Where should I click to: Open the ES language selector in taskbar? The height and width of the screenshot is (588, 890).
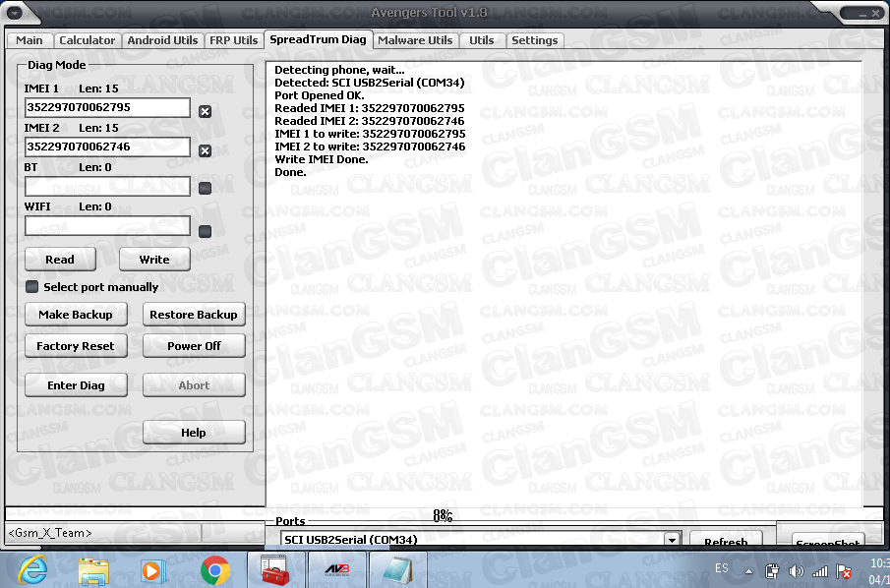tap(723, 568)
